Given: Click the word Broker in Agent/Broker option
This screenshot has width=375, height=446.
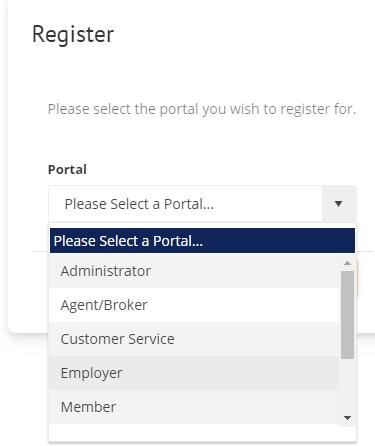Looking at the screenshot, I should tap(129, 305).
